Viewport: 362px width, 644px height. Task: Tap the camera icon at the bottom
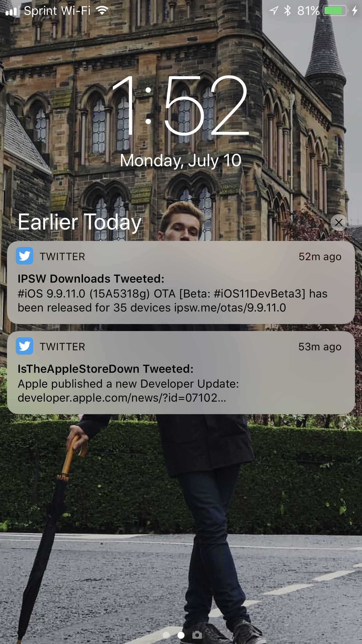coord(197,635)
